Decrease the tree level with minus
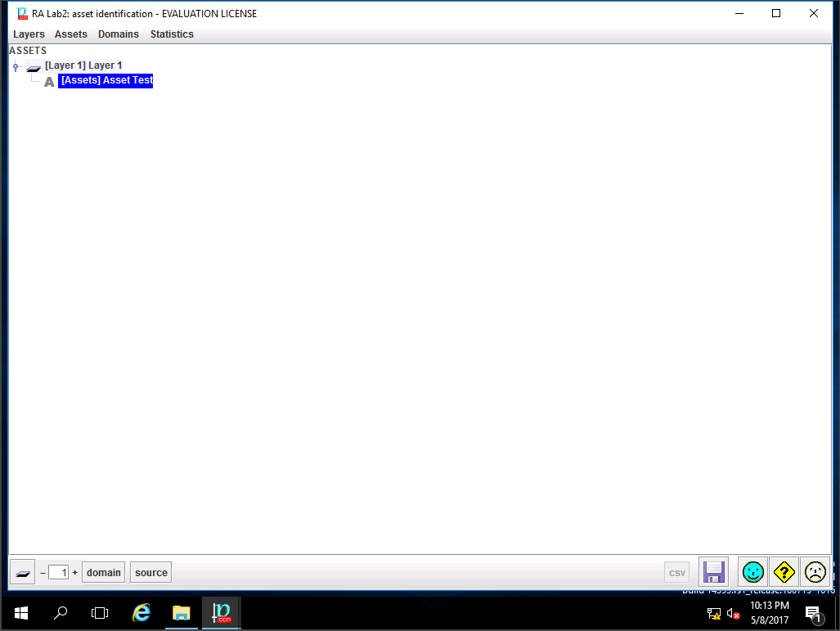 click(x=43, y=573)
